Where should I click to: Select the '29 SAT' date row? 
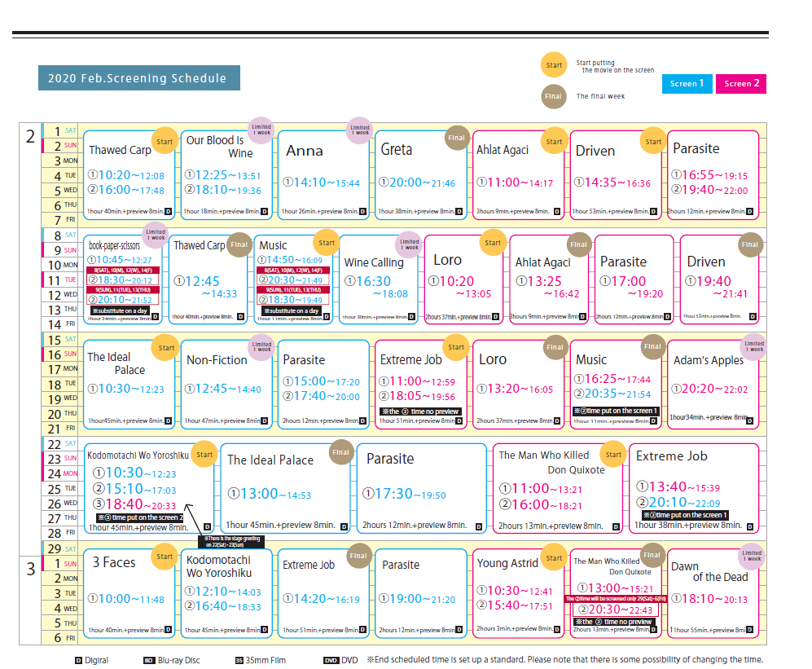coord(60,548)
